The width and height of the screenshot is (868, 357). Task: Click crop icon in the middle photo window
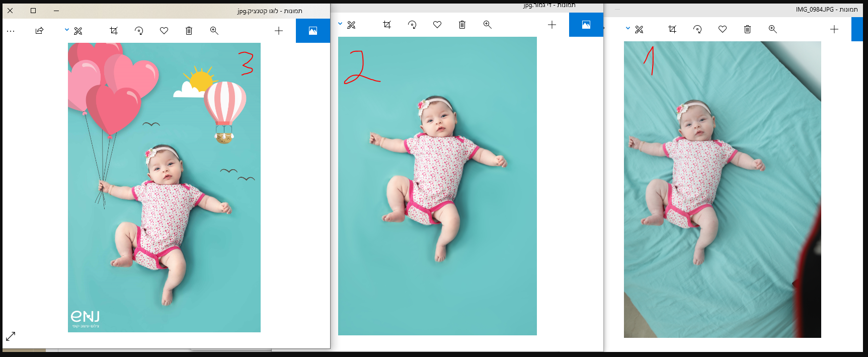pyautogui.click(x=387, y=25)
